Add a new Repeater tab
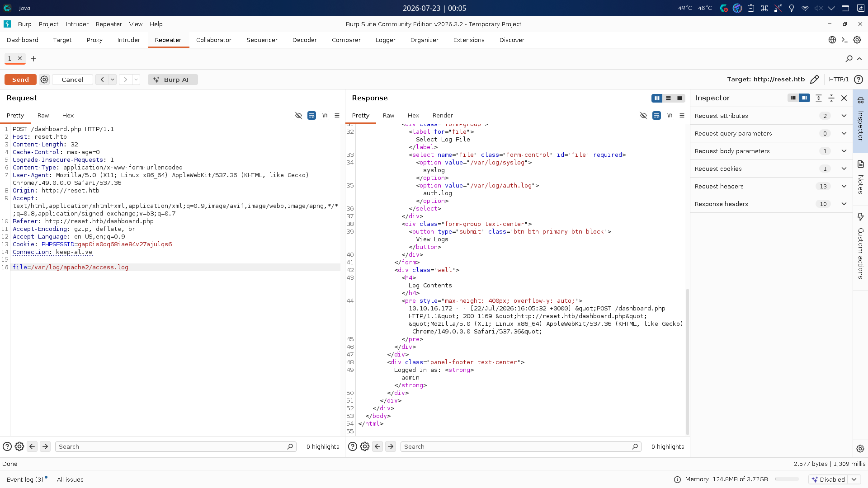 click(33, 59)
